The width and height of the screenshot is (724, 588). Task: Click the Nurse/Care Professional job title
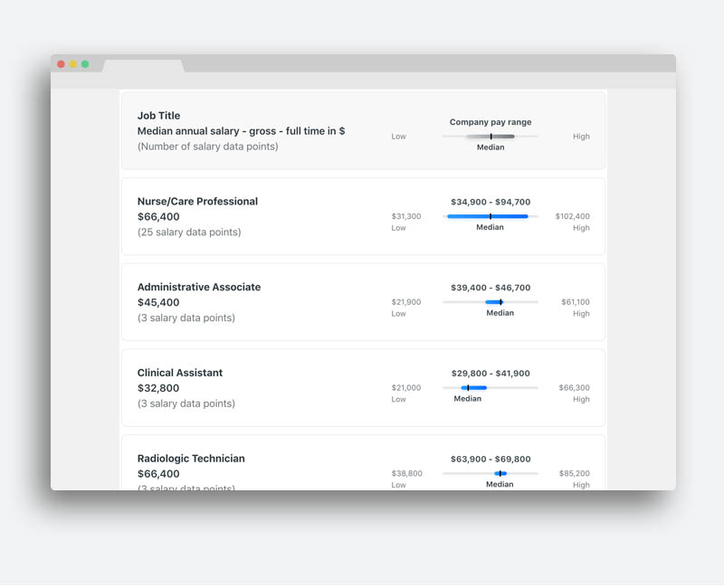pyautogui.click(x=197, y=201)
